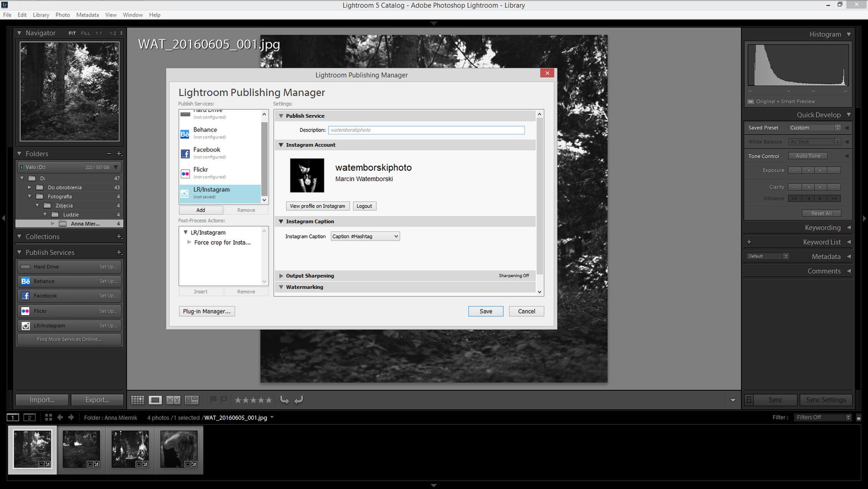The width and height of the screenshot is (868, 489).
Task: Add keyword with the Keyword List plus icon
Action: [749, 242]
